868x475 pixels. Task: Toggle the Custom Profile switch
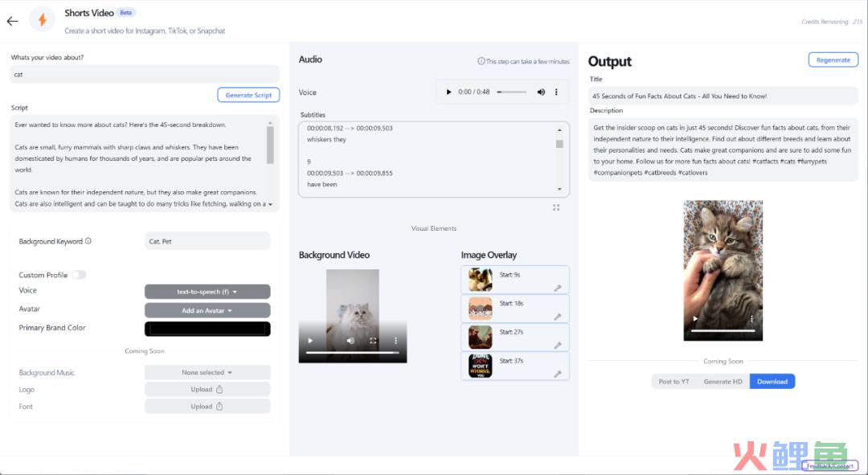(79, 275)
